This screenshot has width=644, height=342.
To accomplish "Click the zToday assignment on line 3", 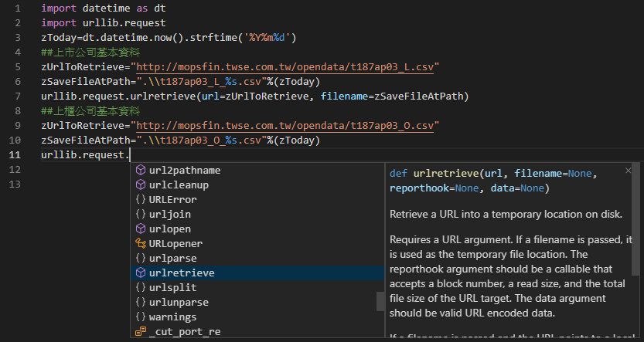I will (x=169, y=38).
